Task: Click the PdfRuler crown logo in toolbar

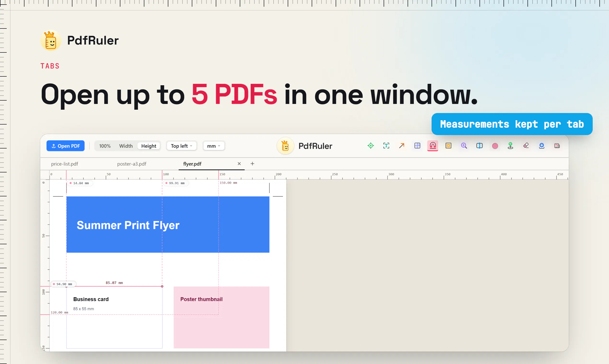Action: 285,146
